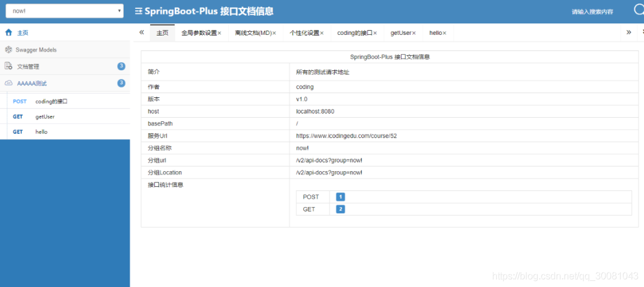Close the hello tab
The height and width of the screenshot is (287, 644).
(444, 33)
